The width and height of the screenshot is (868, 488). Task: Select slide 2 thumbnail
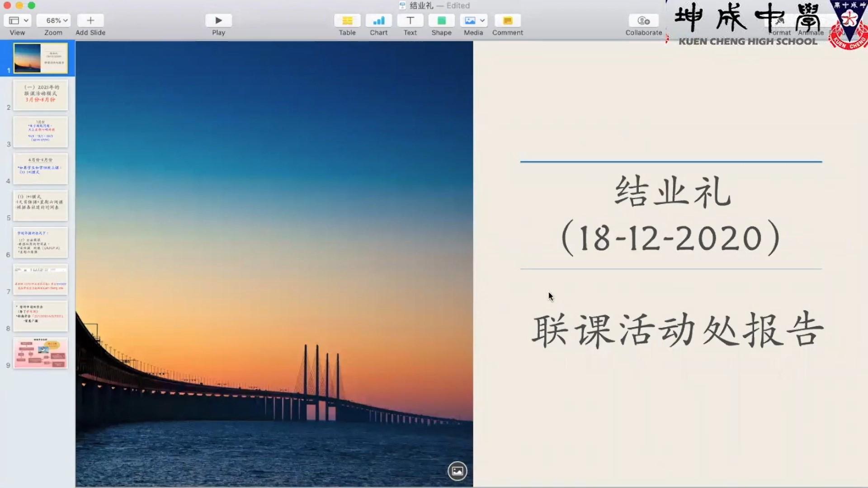[41, 95]
